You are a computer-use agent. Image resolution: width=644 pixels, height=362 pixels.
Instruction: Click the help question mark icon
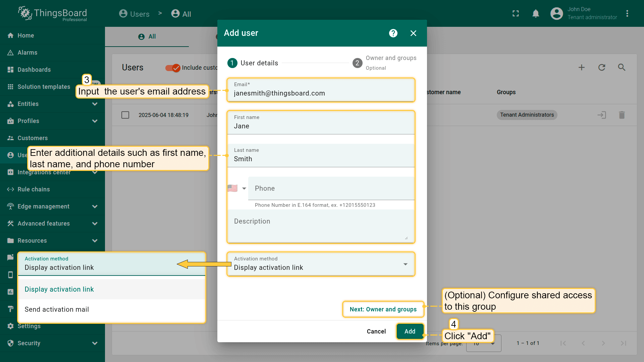point(393,33)
